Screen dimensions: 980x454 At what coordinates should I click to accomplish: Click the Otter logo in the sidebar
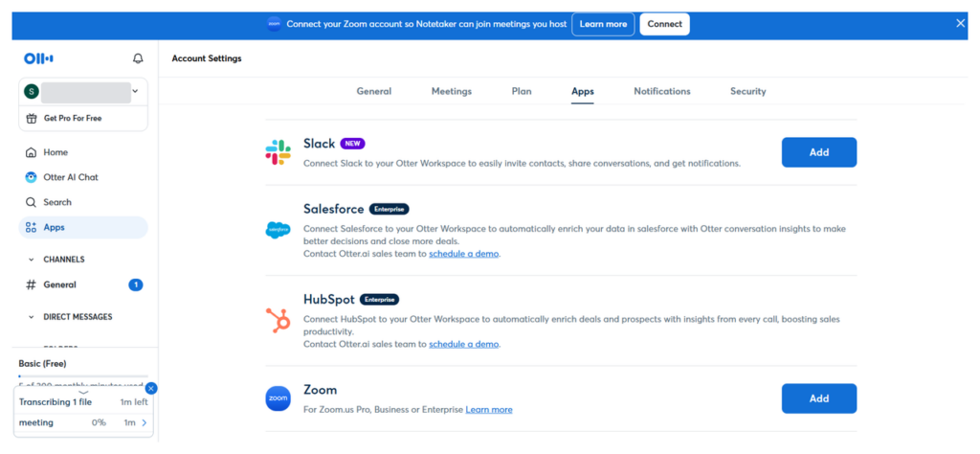(x=38, y=58)
